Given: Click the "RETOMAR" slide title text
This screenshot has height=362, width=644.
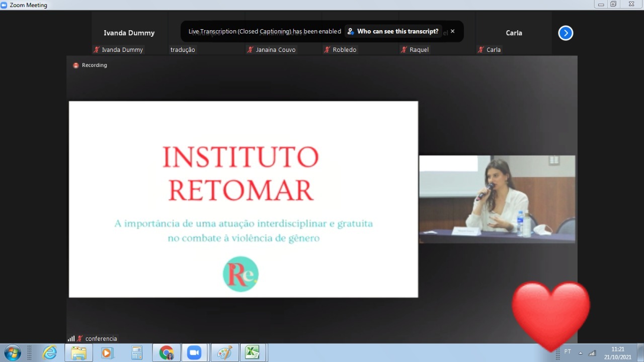Looking at the screenshot, I should 240,190.
